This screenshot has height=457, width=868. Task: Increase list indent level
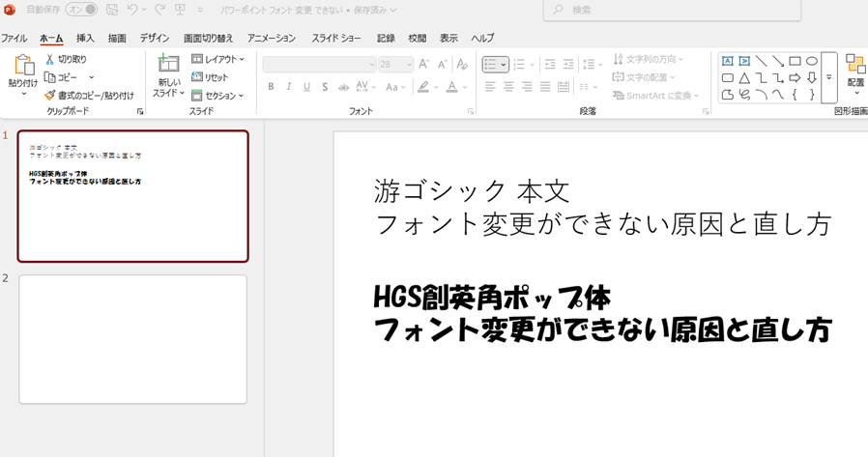[568, 65]
